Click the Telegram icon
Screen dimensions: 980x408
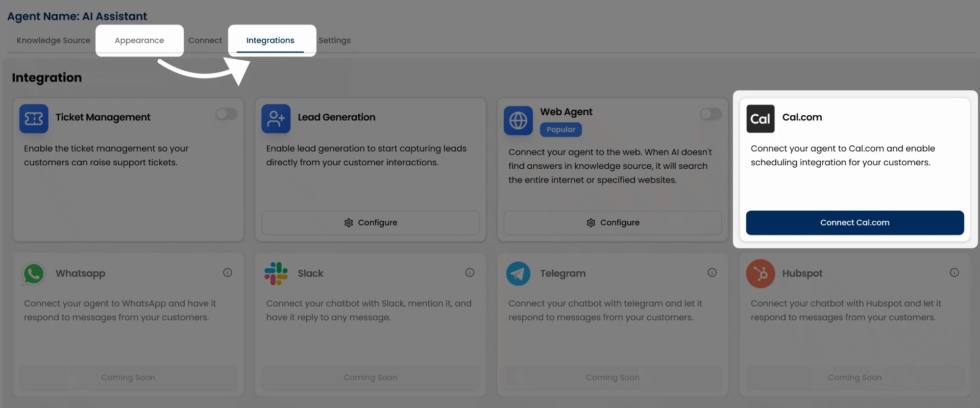pyautogui.click(x=518, y=274)
